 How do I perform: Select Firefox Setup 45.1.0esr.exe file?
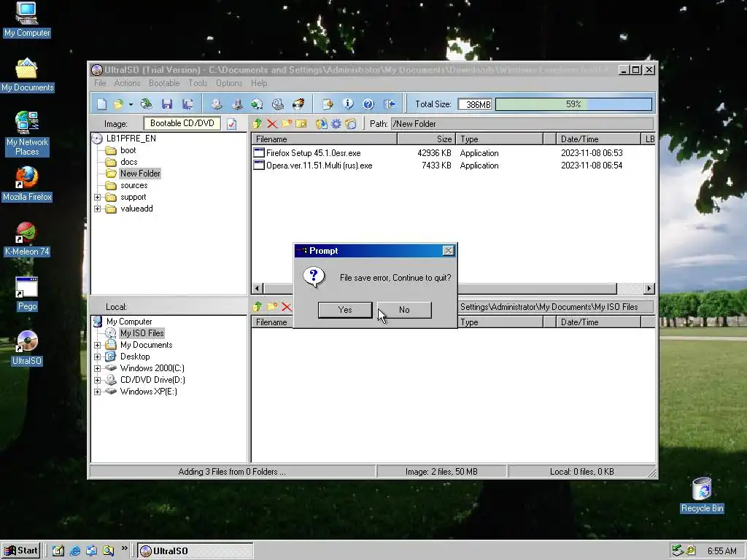click(313, 153)
